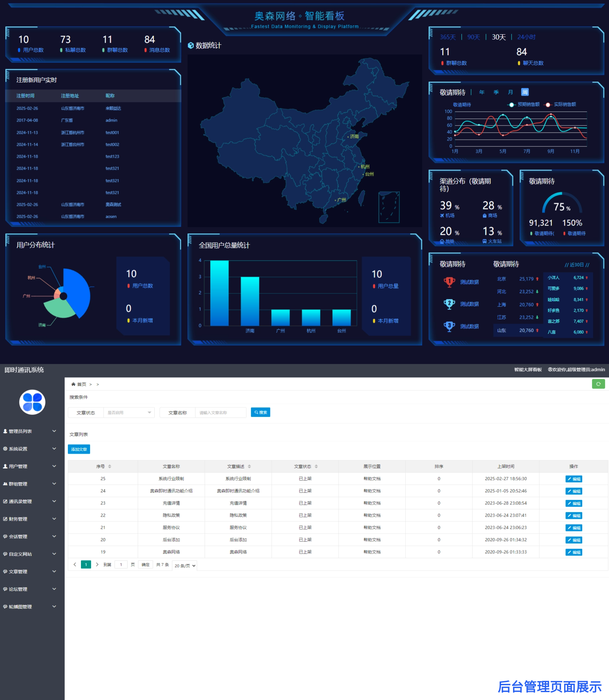Click the 广州 marker on the map

(340, 200)
